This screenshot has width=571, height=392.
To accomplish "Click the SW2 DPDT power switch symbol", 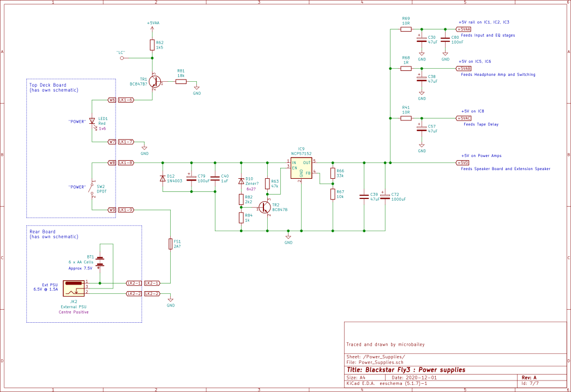I will [x=92, y=189].
